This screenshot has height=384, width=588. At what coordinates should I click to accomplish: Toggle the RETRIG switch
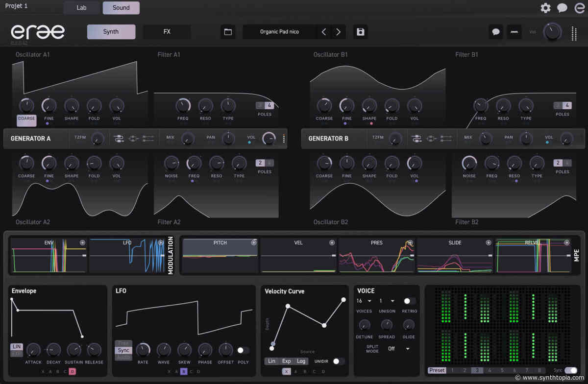click(x=409, y=301)
